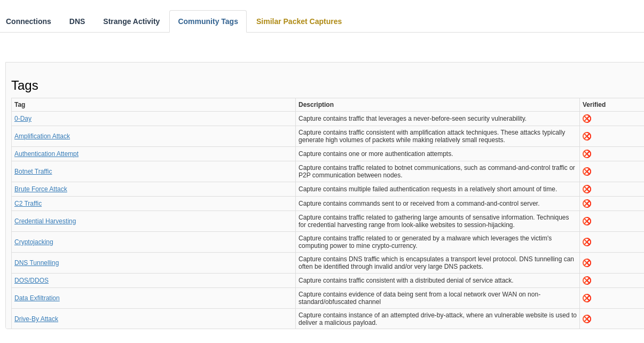Click the verified status icon for Cryptojacking

click(587, 242)
